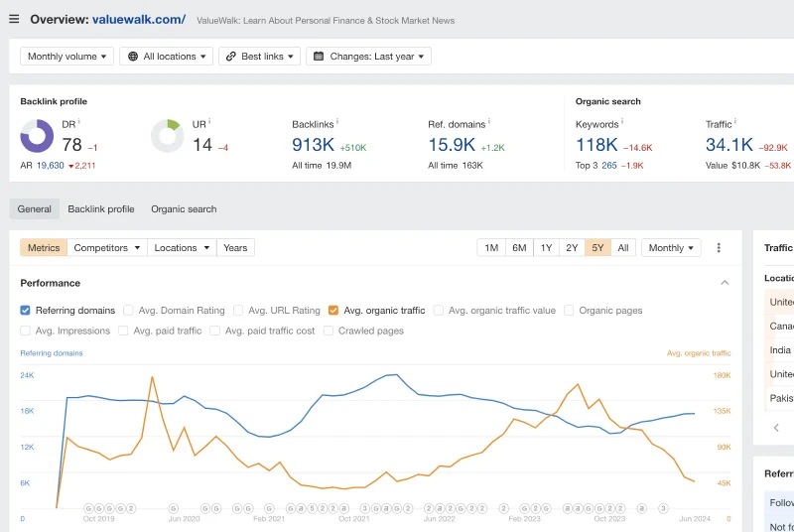
Task: Select the India location row
Action: [x=779, y=349]
